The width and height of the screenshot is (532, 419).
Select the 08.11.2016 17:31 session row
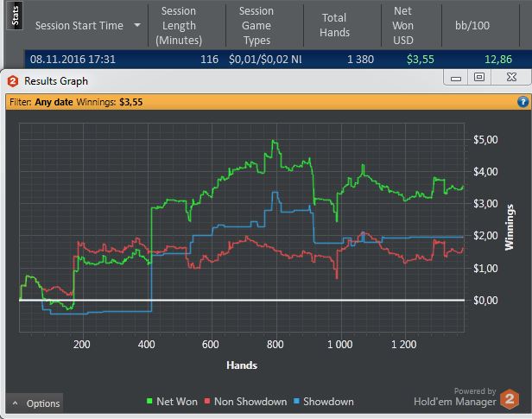coord(278,60)
